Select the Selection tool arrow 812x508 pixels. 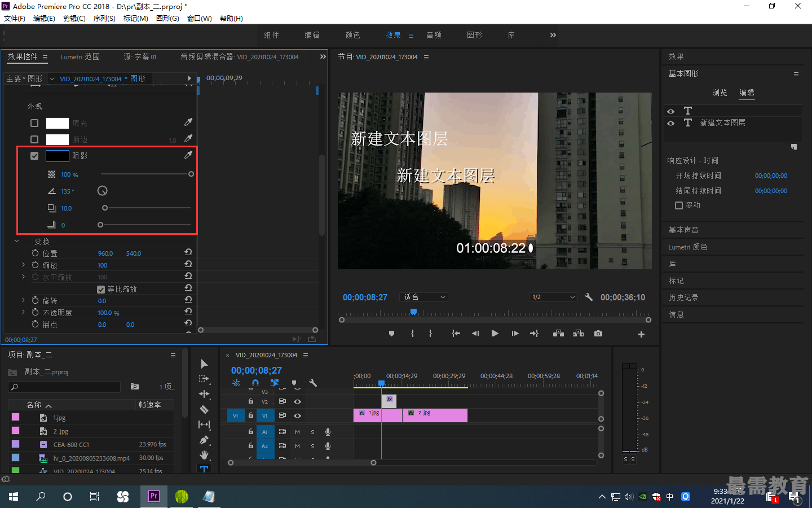point(204,364)
